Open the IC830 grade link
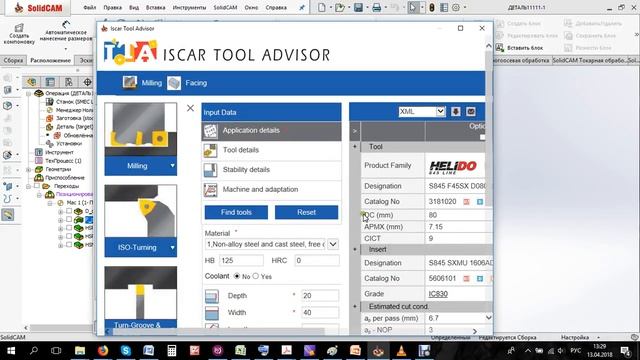Viewport: 640px width, 360px height. pos(438,294)
